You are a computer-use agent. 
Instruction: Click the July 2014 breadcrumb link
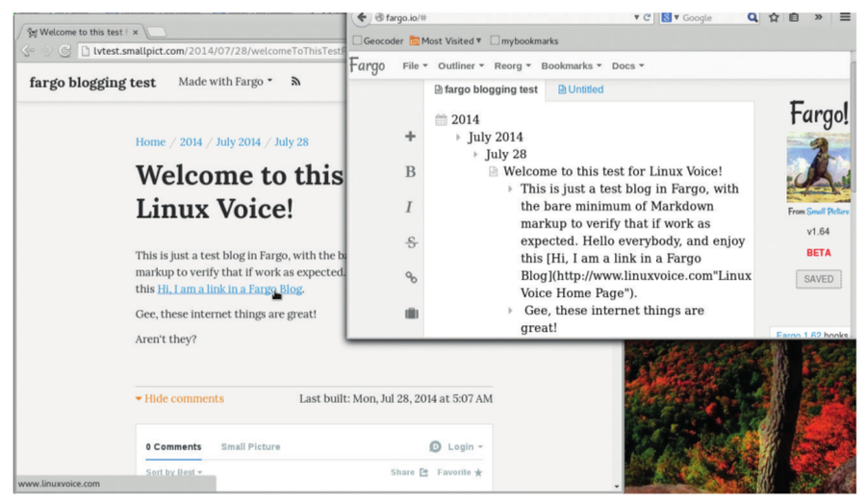pyautogui.click(x=238, y=142)
